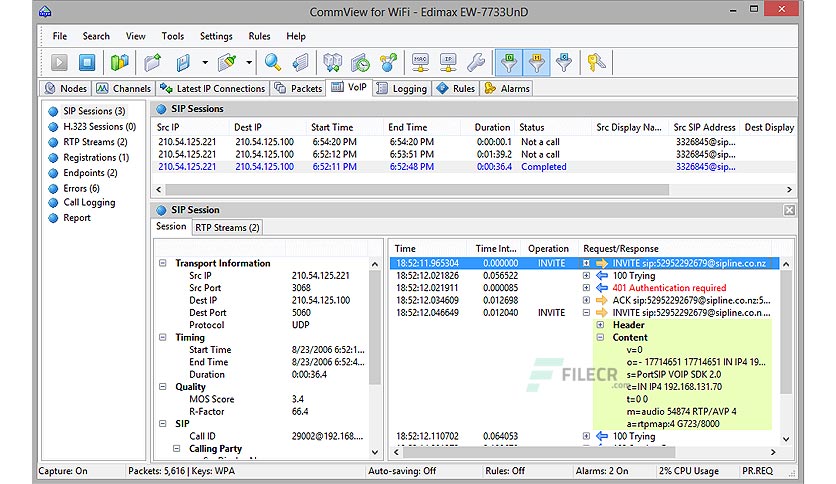Click the open folder toolbar icon

152,63
